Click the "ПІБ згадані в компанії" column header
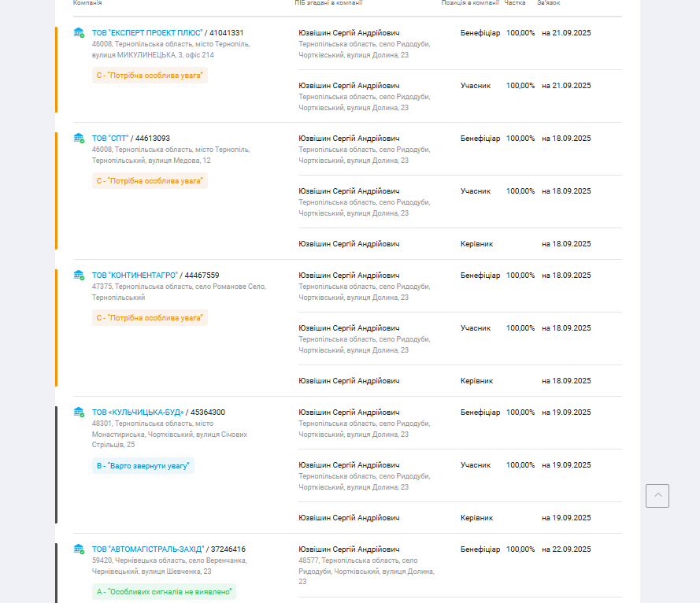Image resolution: width=700 pixels, height=603 pixels. pos(328,3)
